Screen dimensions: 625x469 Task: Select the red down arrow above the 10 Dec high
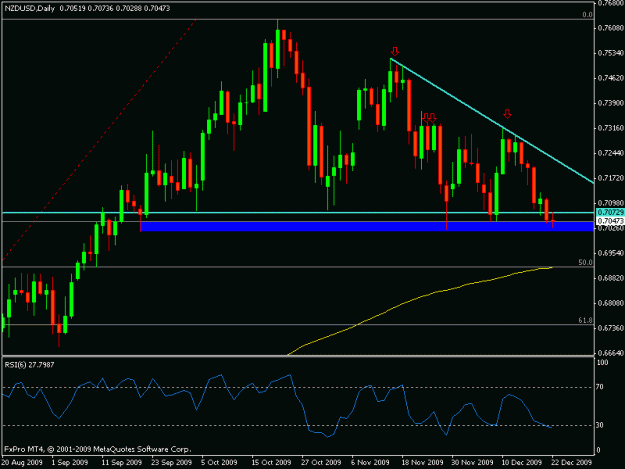click(x=507, y=114)
